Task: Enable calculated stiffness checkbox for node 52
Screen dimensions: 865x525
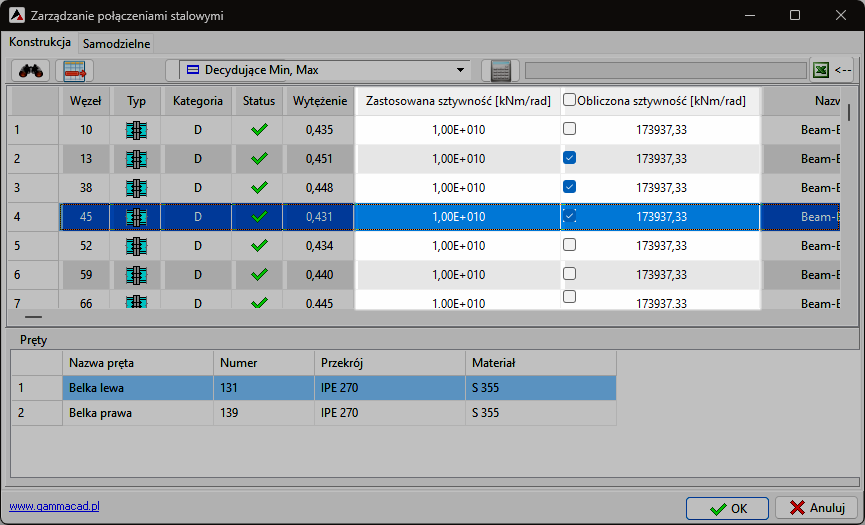Action: pyautogui.click(x=569, y=245)
